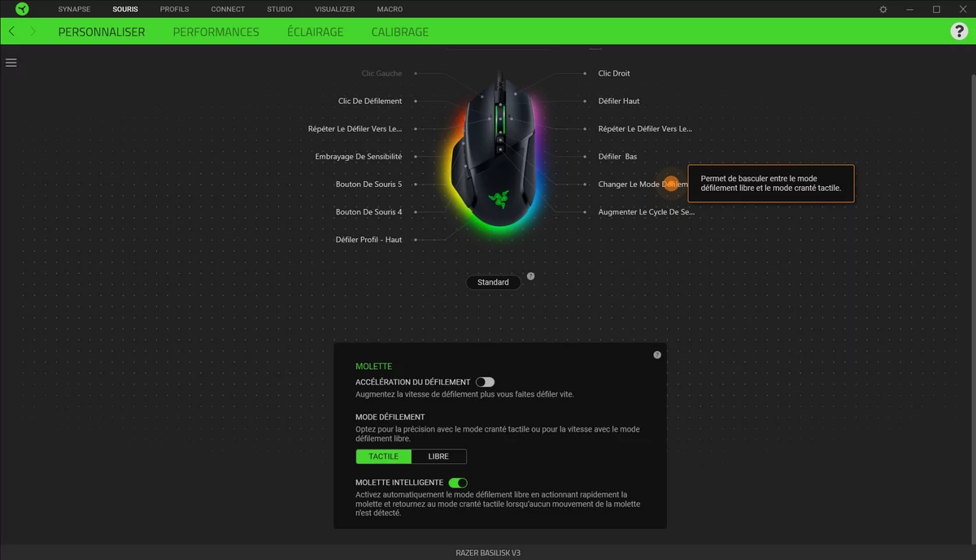Screen dimensions: 976x560
Task: Select Embrayage De Sensibilité assignment
Action: point(359,156)
